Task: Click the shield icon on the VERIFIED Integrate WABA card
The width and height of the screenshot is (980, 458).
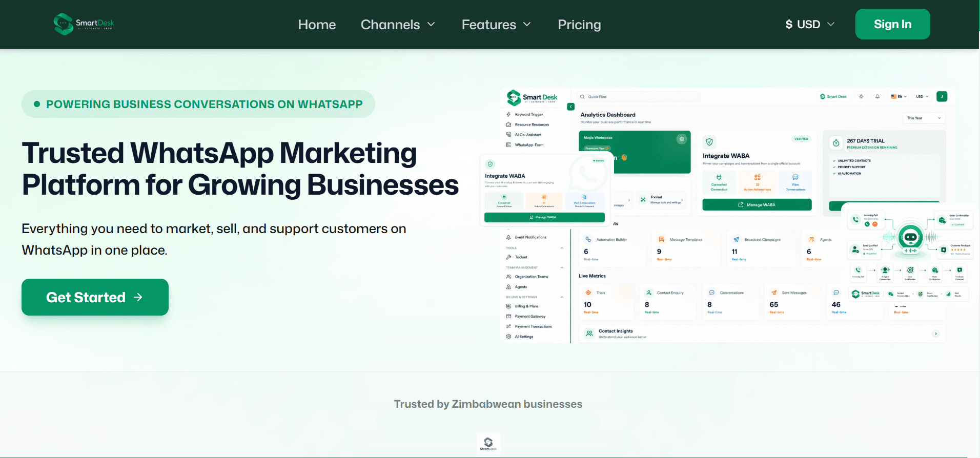Action: click(709, 142)
